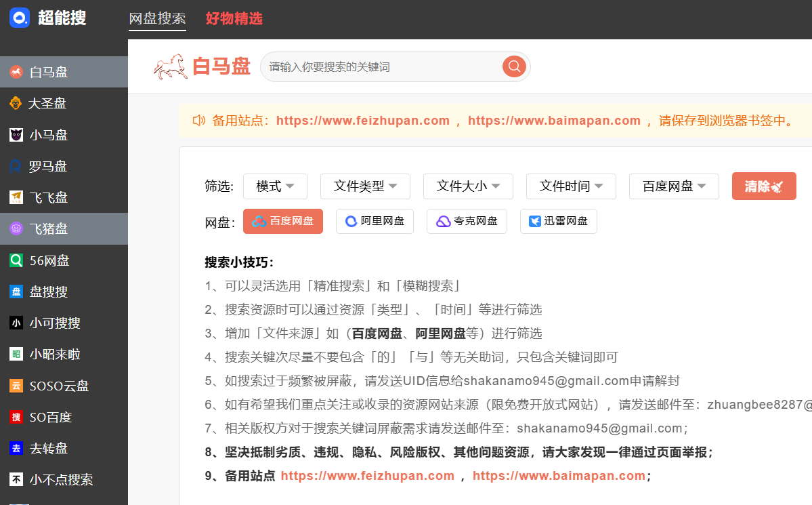Viewport: 812px width, 505px height.
Task: Open feizhupan.com link in top banner
Action: pyautogui.click(x=362, y=120)
